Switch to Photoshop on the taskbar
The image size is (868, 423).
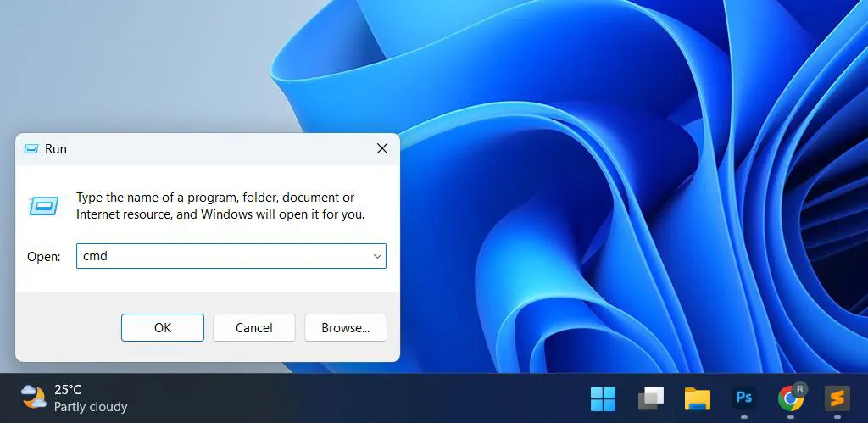point(744,398)
